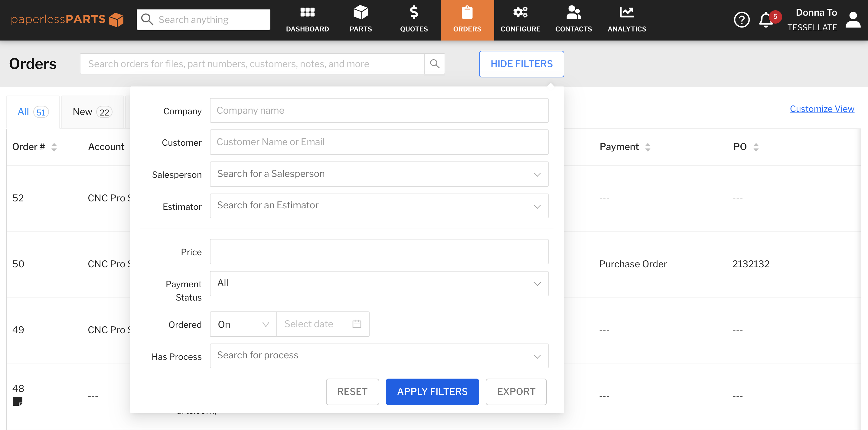Expand the Payment Status dropdown
The width and height of the screenshot is (868, 430).
[379, 283]
